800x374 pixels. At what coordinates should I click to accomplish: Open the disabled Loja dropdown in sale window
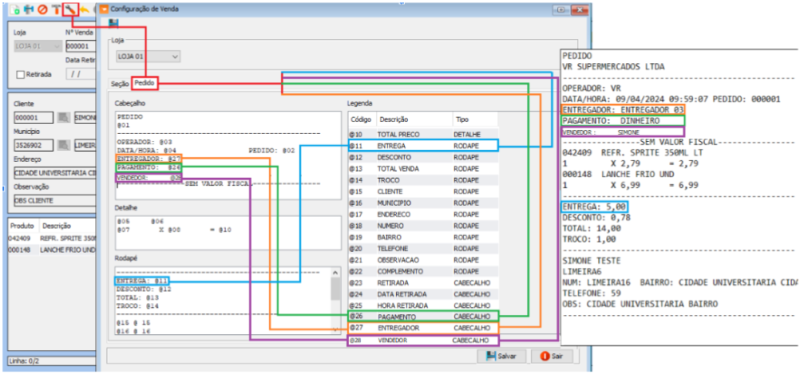click(x=38, y=46)
